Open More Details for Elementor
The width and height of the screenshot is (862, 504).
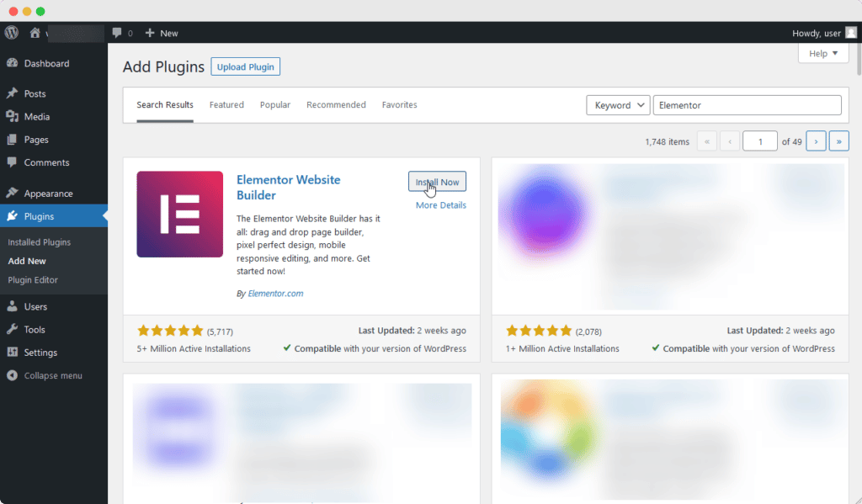click(441, 205)
